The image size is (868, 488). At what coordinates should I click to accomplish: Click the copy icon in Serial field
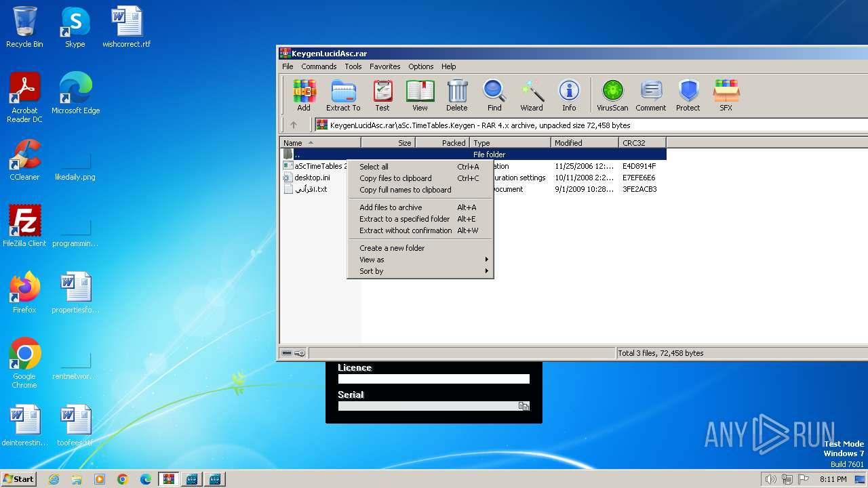pyautogui.click(x=524, y=406)
